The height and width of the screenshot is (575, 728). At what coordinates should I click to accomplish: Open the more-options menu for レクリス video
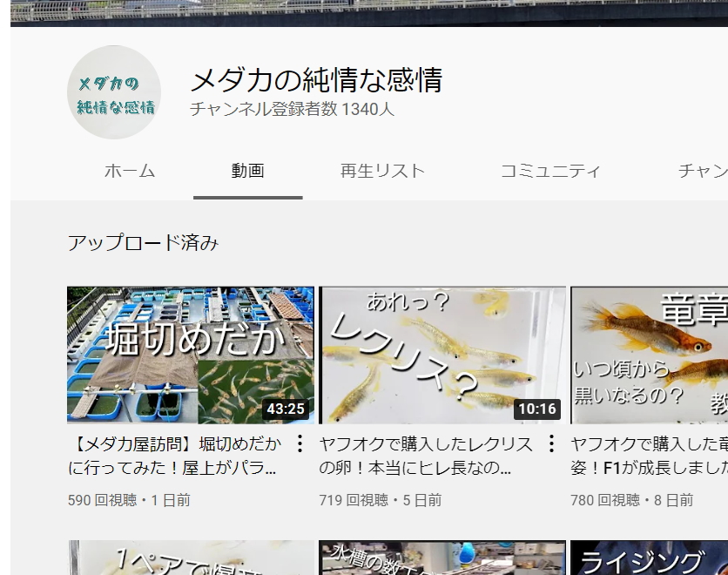click(x=551, y=443)
